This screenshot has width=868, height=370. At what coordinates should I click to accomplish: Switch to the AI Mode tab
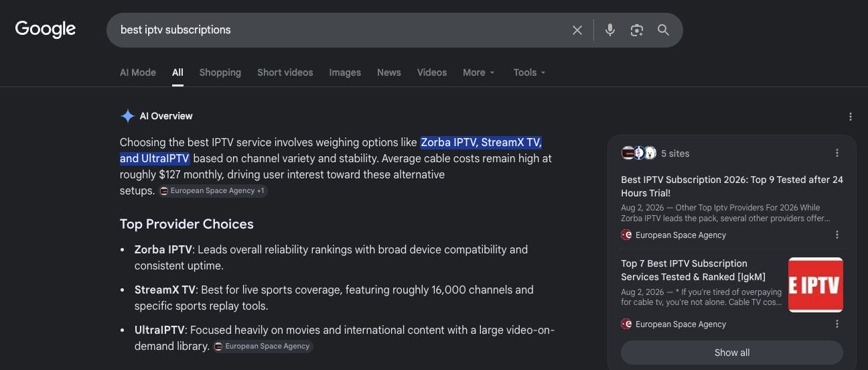(138, 72)
